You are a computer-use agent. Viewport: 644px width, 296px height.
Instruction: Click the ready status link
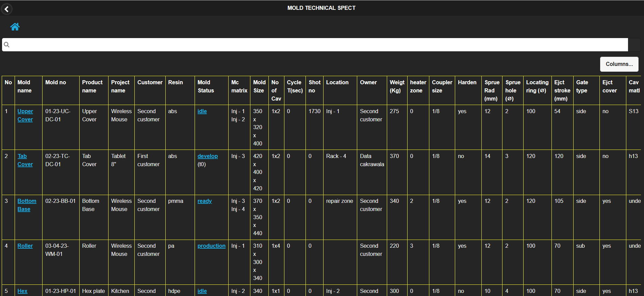tap(204, 201)
